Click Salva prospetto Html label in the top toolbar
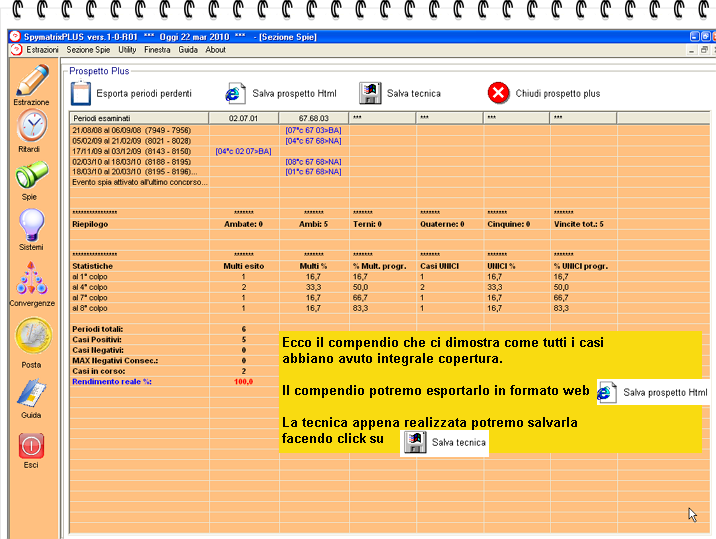Viewport: 716px width, 539px height. coord(294,93)
